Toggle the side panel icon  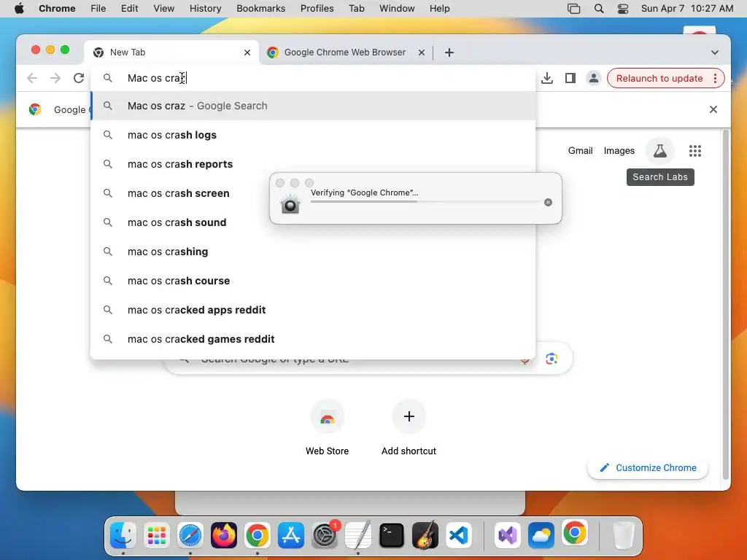click(x=570, y=78)
